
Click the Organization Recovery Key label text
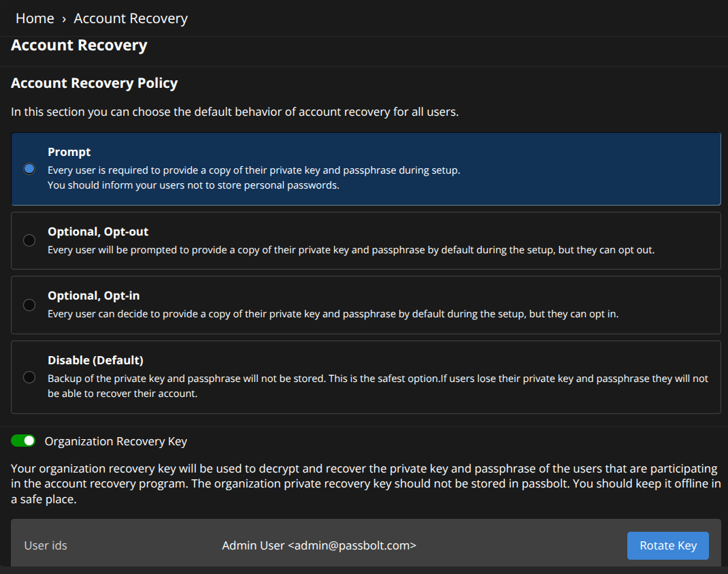(116, 441)
